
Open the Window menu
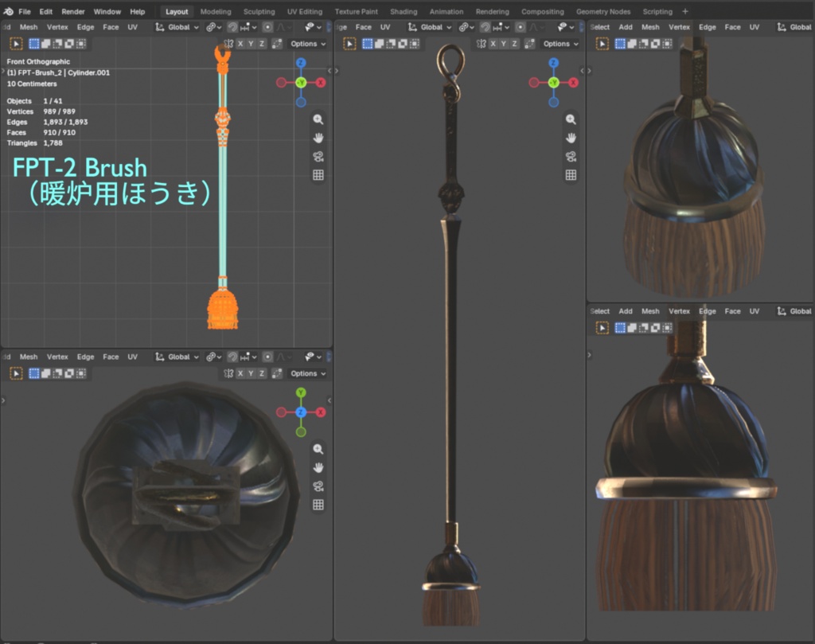tap(107, 11)
